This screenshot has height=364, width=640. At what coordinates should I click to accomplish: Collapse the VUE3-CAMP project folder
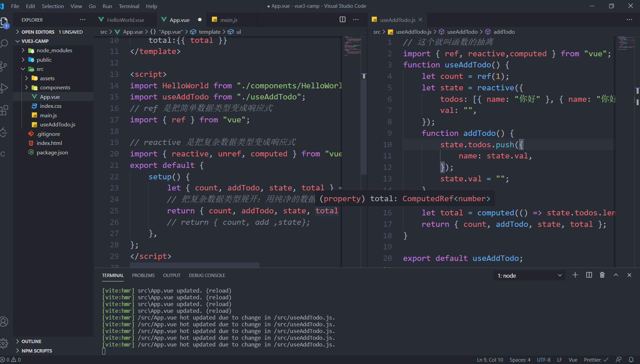53,41
